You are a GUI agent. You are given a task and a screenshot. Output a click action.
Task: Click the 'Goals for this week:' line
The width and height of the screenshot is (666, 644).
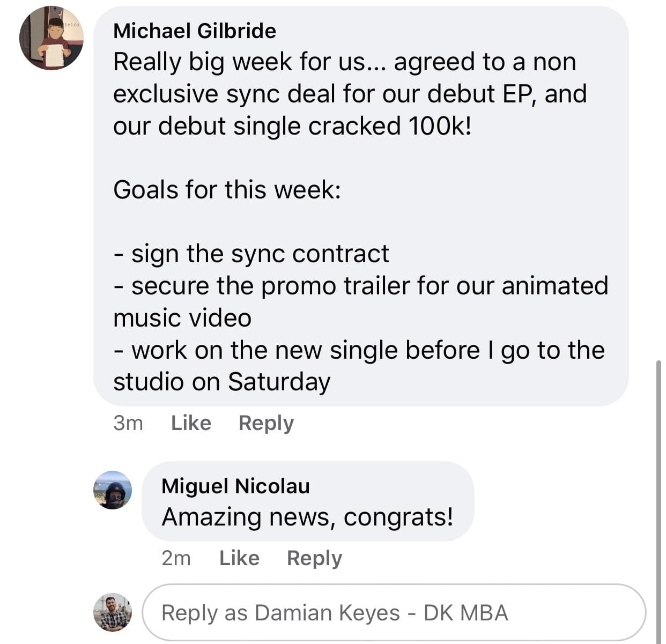point(227,190)
